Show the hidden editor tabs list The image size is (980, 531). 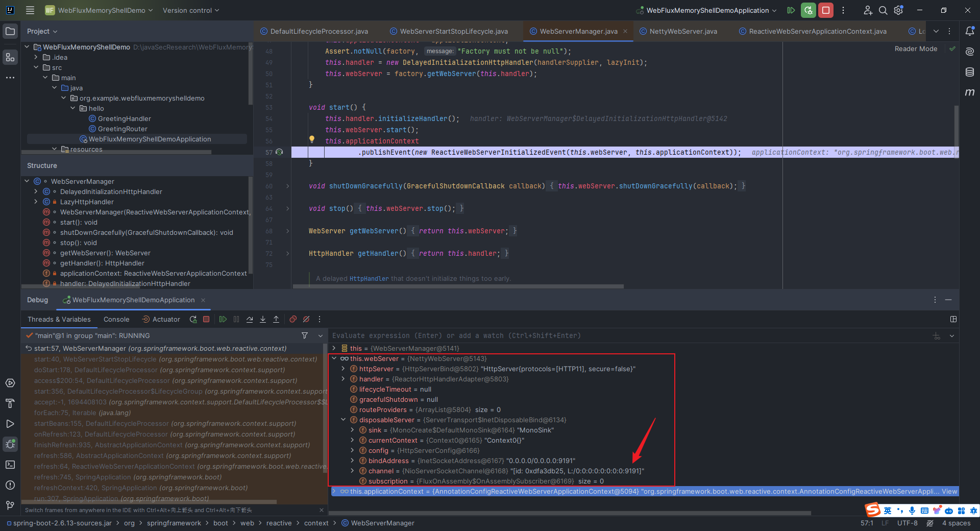click(936, 31)
